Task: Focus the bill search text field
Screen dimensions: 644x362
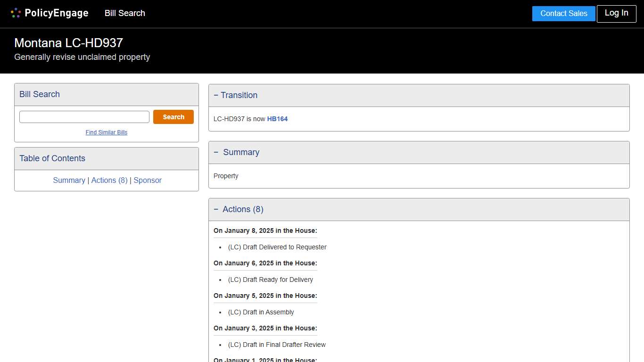Action: (x=84, y=117)
